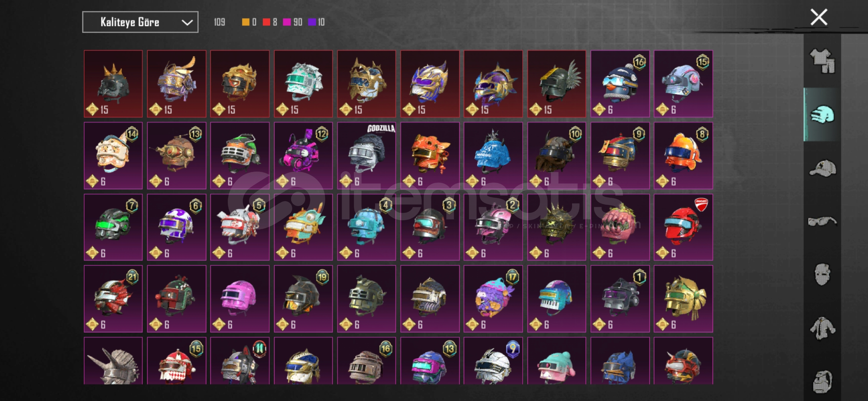Open the cap hats category
The image size is (868, 401).
click(822, 168)
